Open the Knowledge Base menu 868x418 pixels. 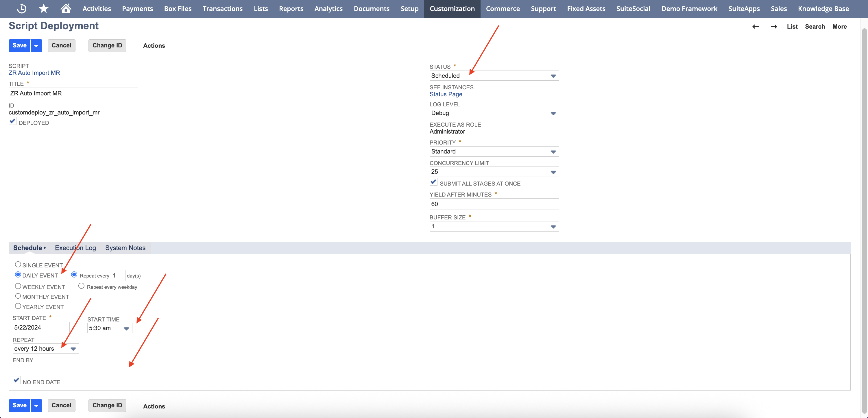click(x=823, y=9)
